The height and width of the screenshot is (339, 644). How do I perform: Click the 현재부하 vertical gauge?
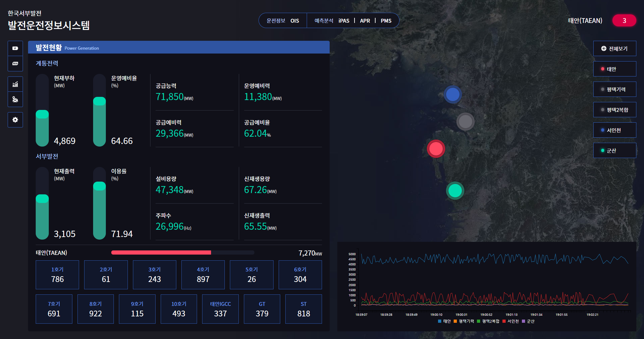click(42, 110)
